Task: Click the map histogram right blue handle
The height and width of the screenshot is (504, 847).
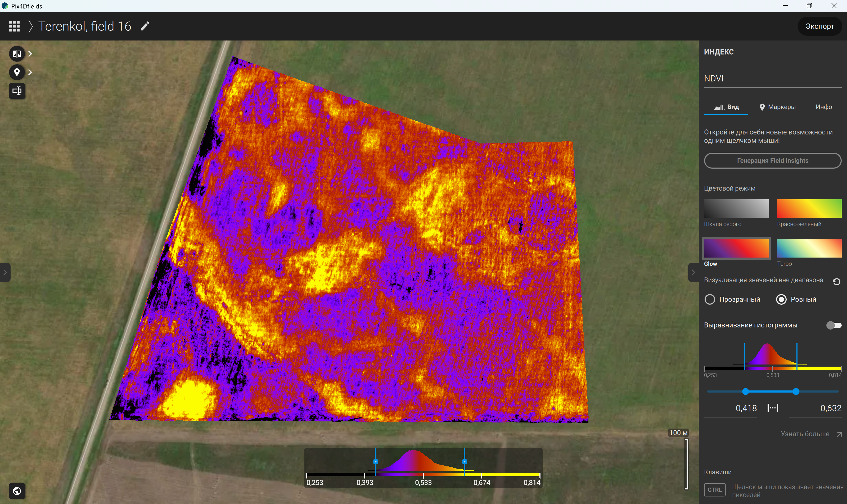Action: (464, 462)
